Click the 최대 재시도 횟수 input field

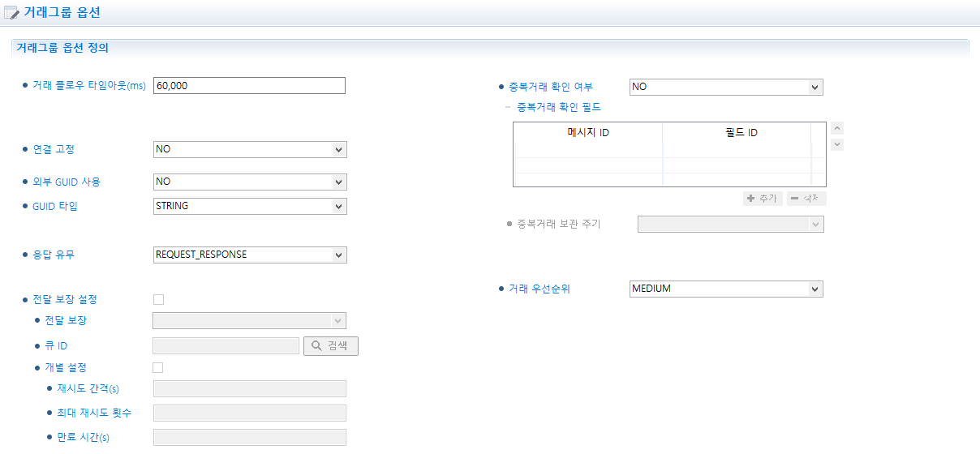pos(250,413)
